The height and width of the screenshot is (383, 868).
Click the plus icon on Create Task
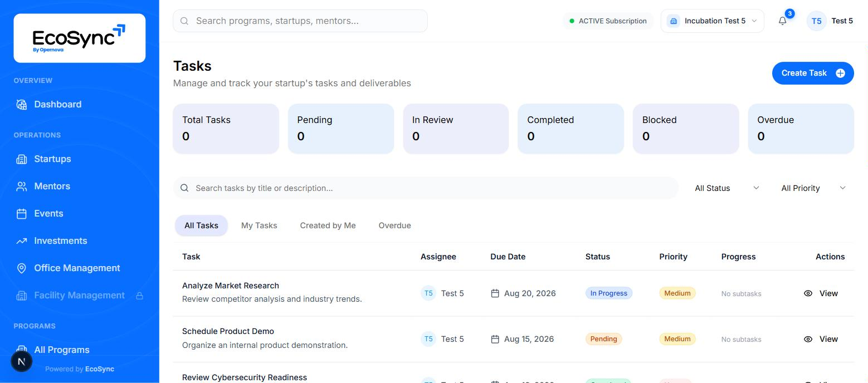pyautogui.click(x=840, y=73)
